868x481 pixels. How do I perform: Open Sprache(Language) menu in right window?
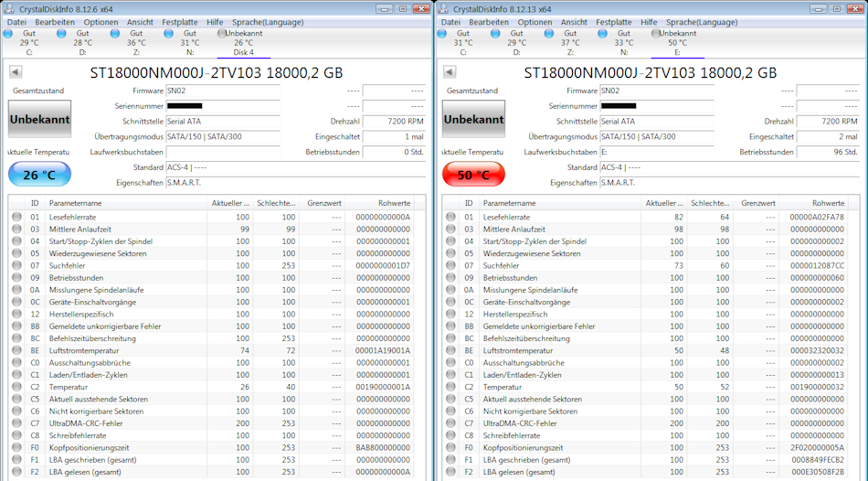click(702, 22)
